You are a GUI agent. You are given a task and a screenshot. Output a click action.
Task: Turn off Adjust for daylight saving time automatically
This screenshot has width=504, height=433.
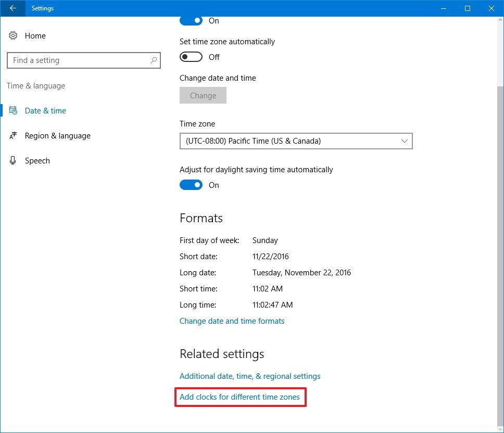coord(191,185)
